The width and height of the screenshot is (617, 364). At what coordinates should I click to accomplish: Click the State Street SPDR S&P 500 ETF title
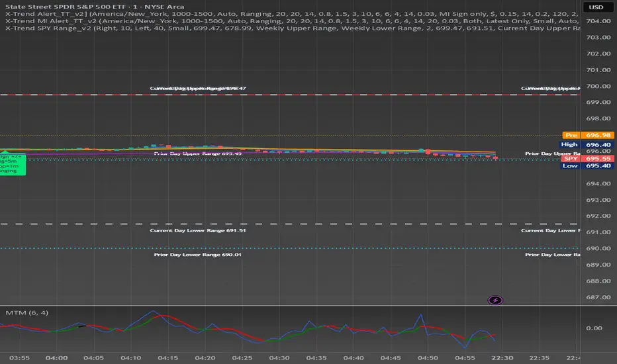(x=95, y=7)
